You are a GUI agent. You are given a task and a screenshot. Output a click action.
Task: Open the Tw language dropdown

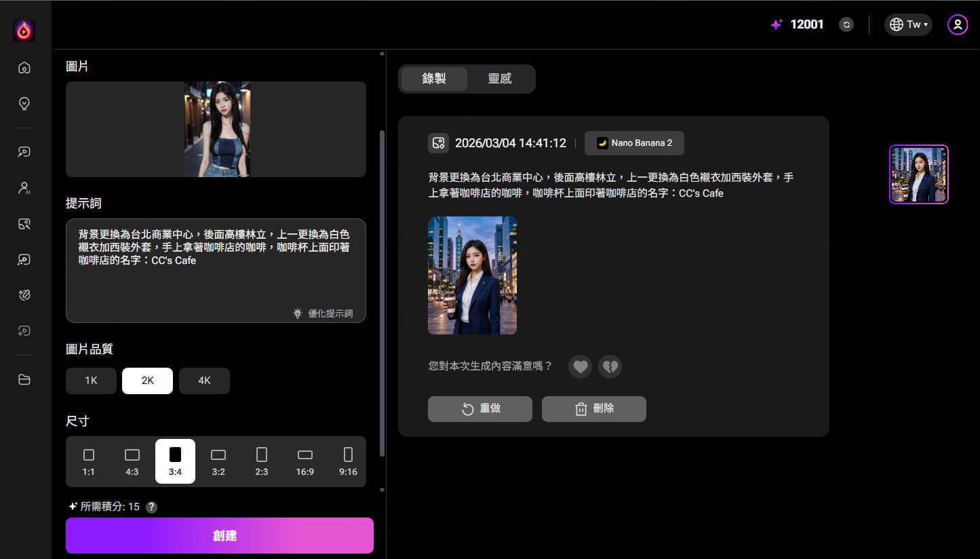[x=908, y=24]
